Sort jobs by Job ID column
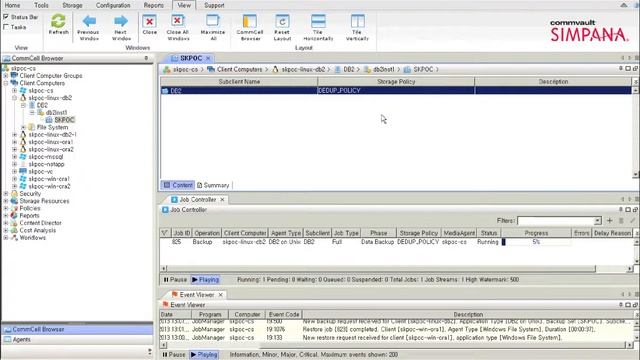 tap(182, 233)
